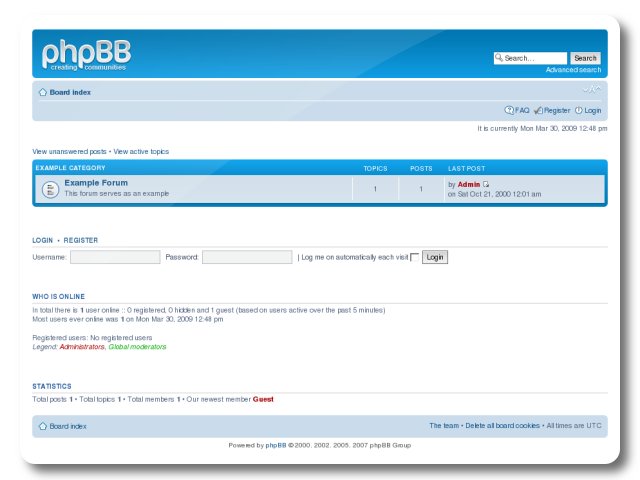Screen dimensions: 640x480
Task: Open View unanswered posts
Action: click(x=69, y=152)
